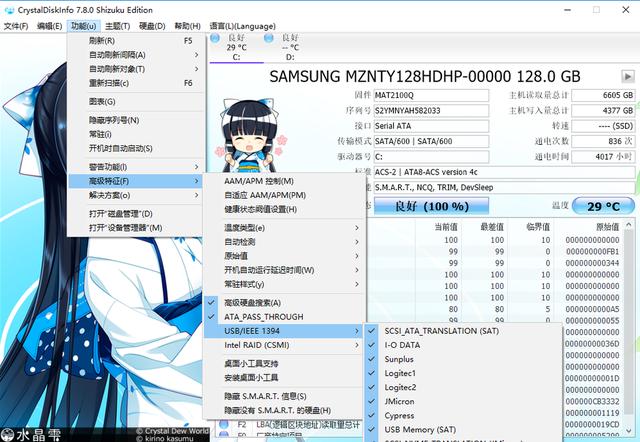This screenshot has width=640, height=442.
Task: Click the firmware field MAT2100Q
Action: pyautogui.click(x=420, y=95)
